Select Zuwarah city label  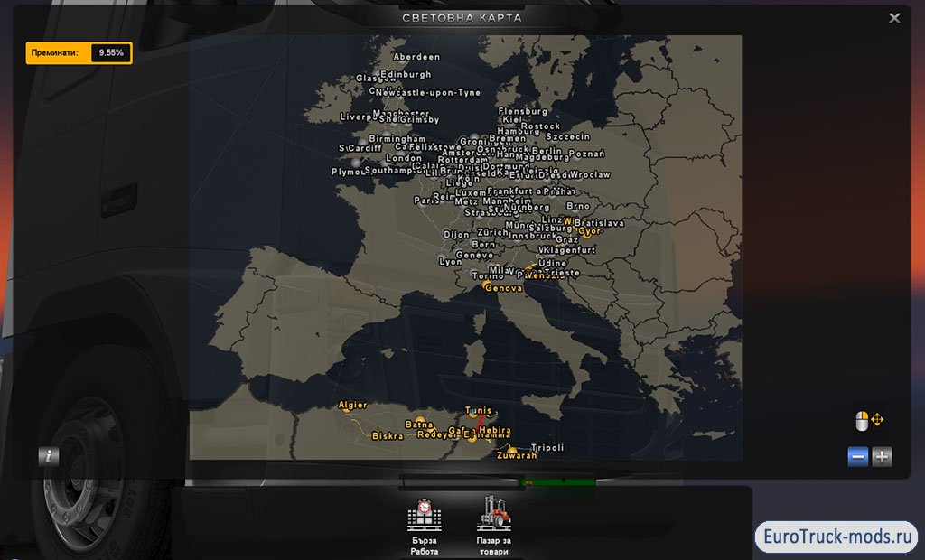pyautogui.click(x=517, y=455)
